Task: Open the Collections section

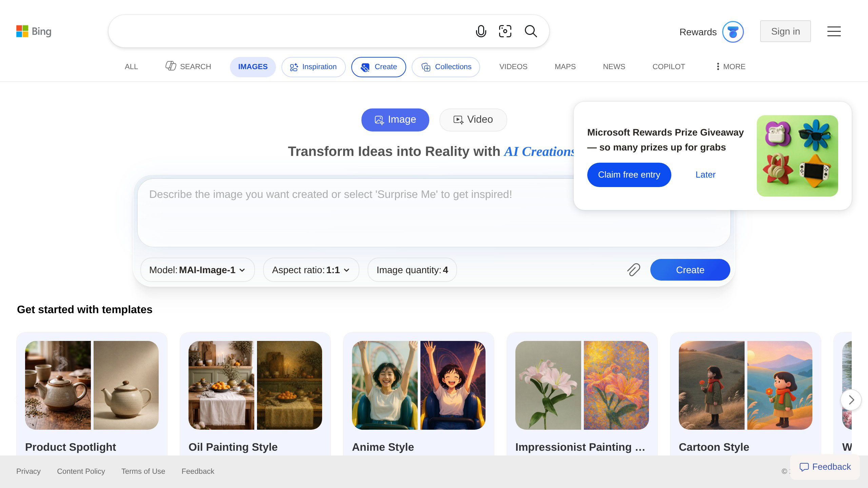Action: click(446, 67)
